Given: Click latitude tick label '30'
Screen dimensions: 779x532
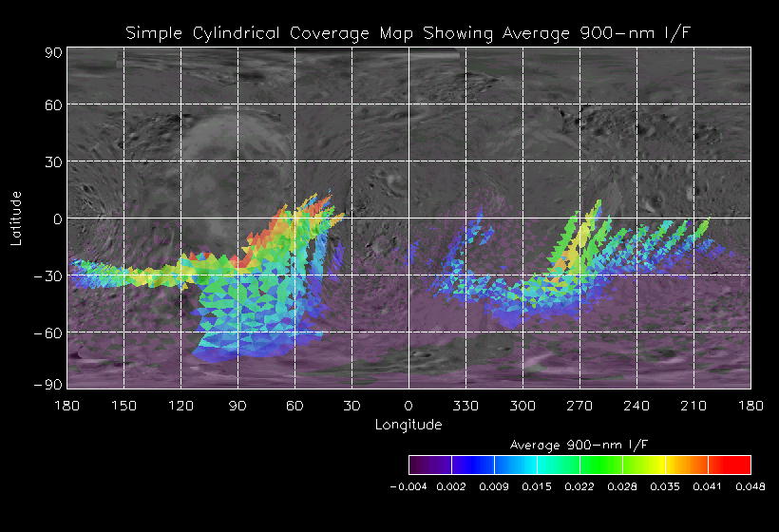Looking at the screenshot, I should tap(53, 162).
